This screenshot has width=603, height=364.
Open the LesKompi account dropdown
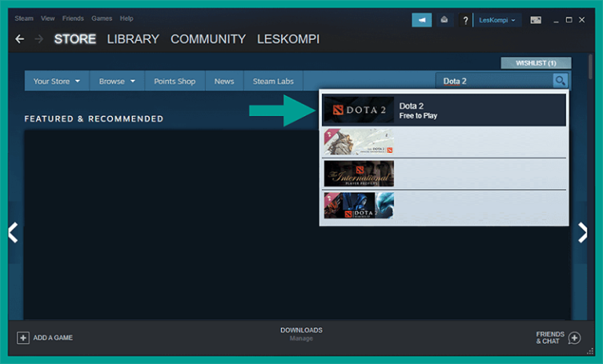tap(497, 20)
